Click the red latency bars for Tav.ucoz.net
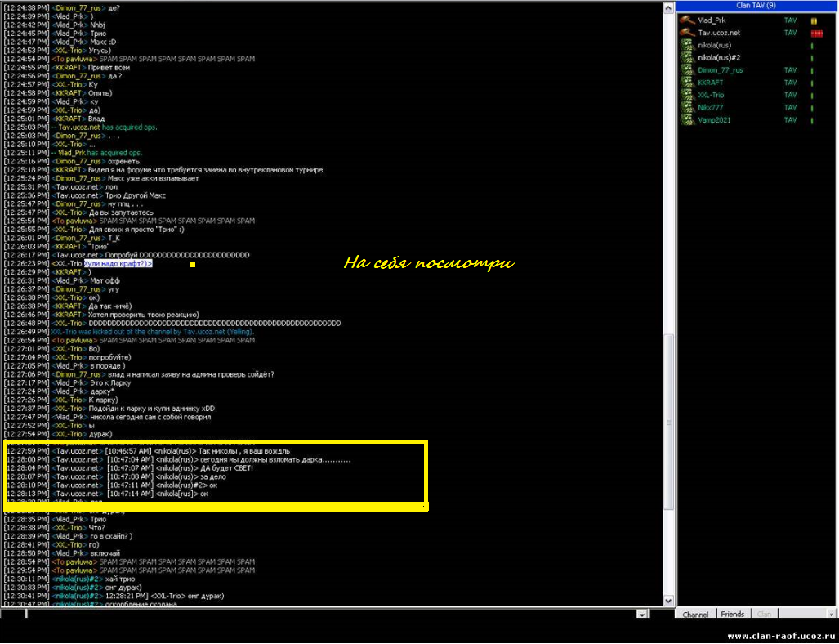 click(x=814, y=34)
